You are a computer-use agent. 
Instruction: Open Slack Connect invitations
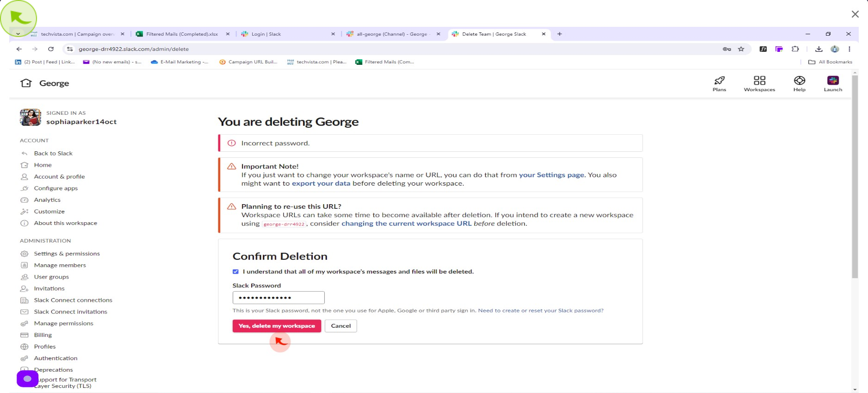click(70, 312)
